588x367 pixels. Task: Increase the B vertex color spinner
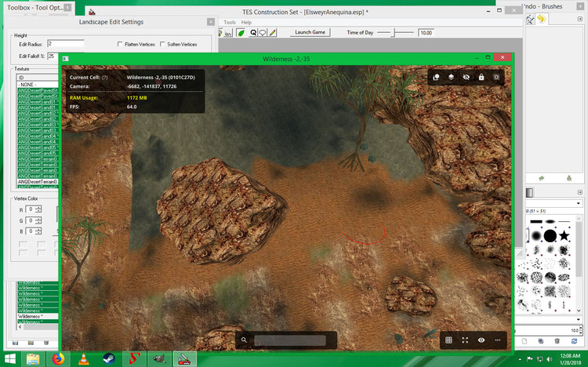pyautogui.click(x=38, y=230)
